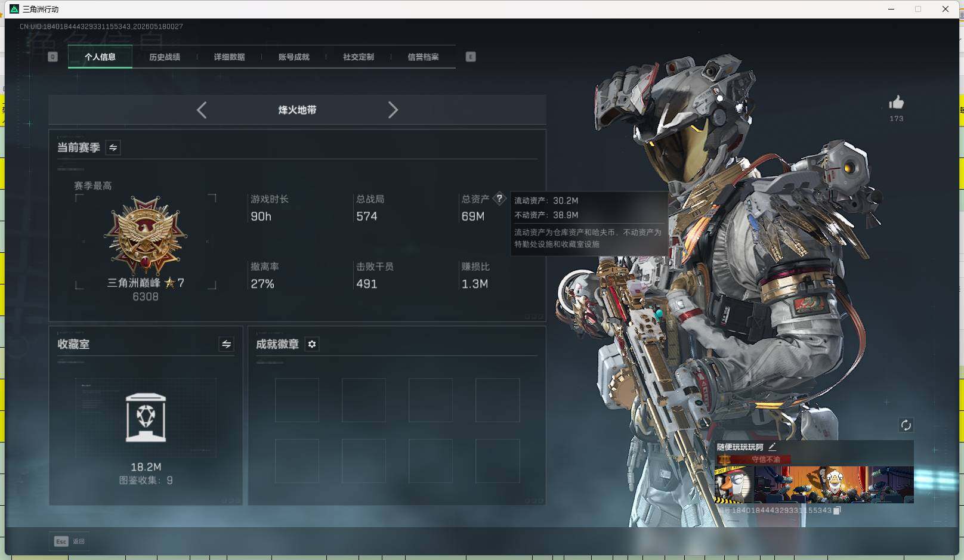The height and width of the screenshot is (560, 964).
Task: Click the 撤离率 value 27%
Action: pos(262,284)
